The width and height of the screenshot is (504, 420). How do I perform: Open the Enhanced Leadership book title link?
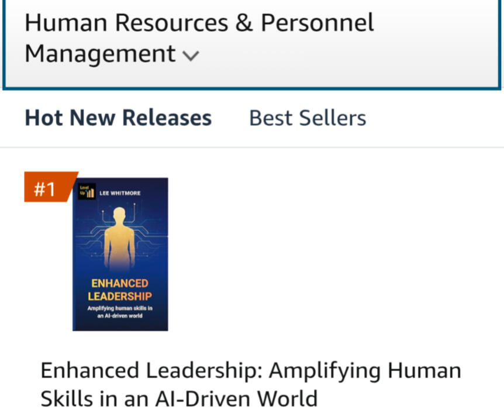tap(250, 384)
